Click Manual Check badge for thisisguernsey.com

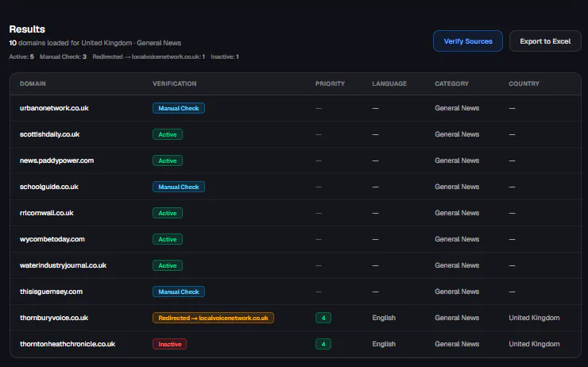(x=179, y=292)
